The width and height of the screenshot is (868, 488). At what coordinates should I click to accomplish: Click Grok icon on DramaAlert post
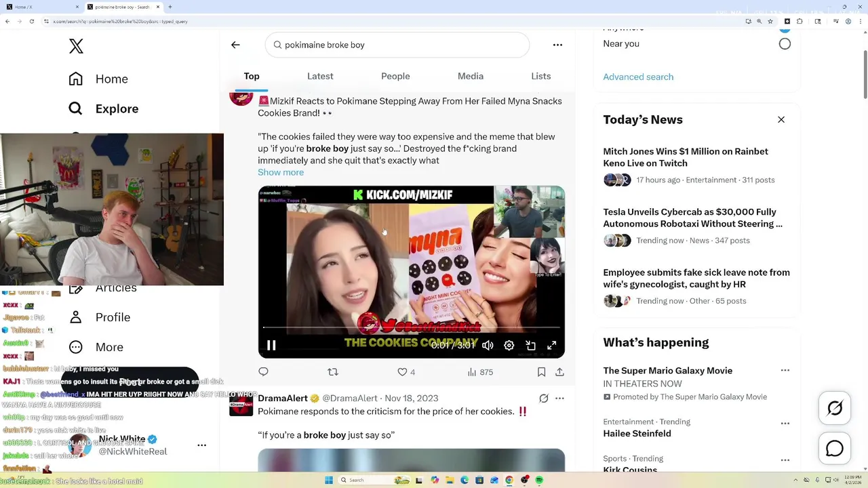coord(543,399)
